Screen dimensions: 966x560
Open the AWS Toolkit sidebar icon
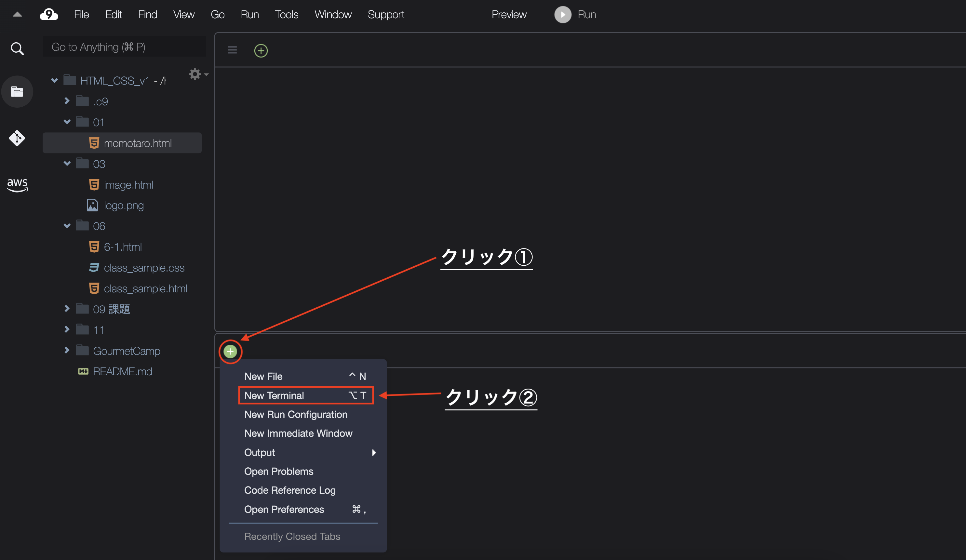[17, 184]
